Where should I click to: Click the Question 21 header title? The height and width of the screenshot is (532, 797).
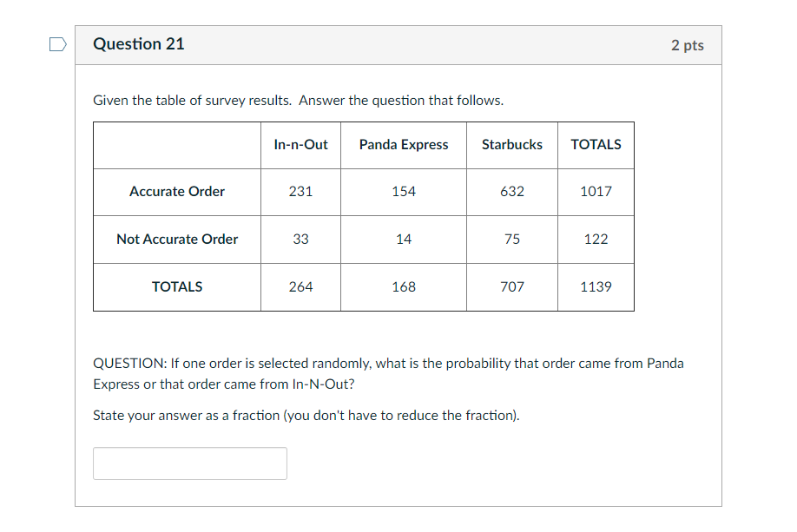pyautogui.click(x=139, y=43)
